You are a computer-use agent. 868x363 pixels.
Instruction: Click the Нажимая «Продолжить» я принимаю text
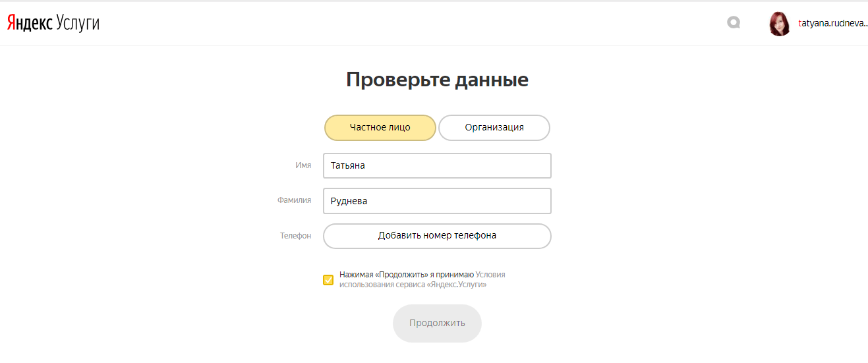[406, 275]
